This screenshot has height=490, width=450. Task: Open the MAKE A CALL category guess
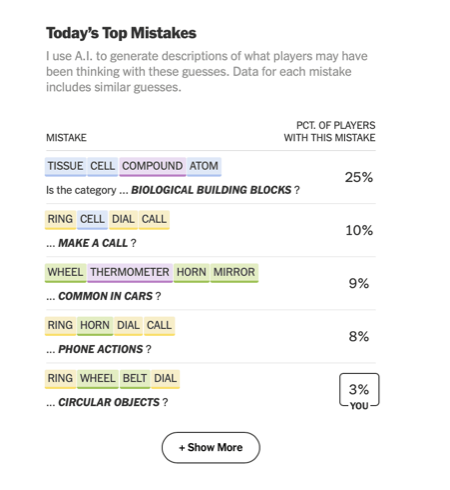pos(93,243)
